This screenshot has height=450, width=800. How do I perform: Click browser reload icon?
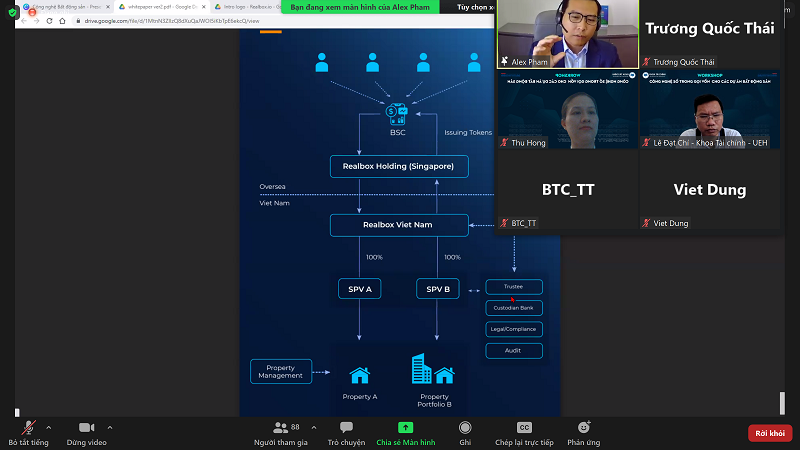[x=49, y=21]
